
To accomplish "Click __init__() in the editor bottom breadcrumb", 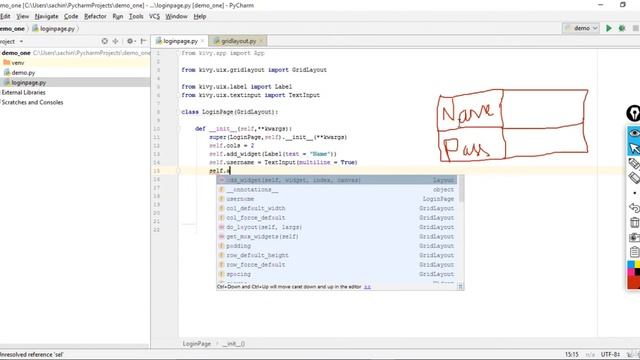I will tap(233, 344).
